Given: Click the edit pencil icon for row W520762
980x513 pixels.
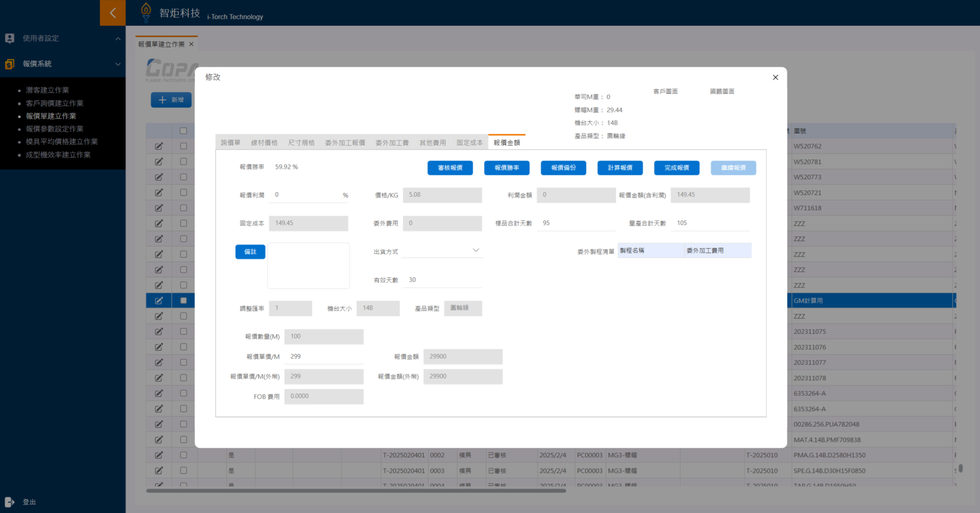Looking at the screenshot, I should pyautogui.click(x=159, y=146).
